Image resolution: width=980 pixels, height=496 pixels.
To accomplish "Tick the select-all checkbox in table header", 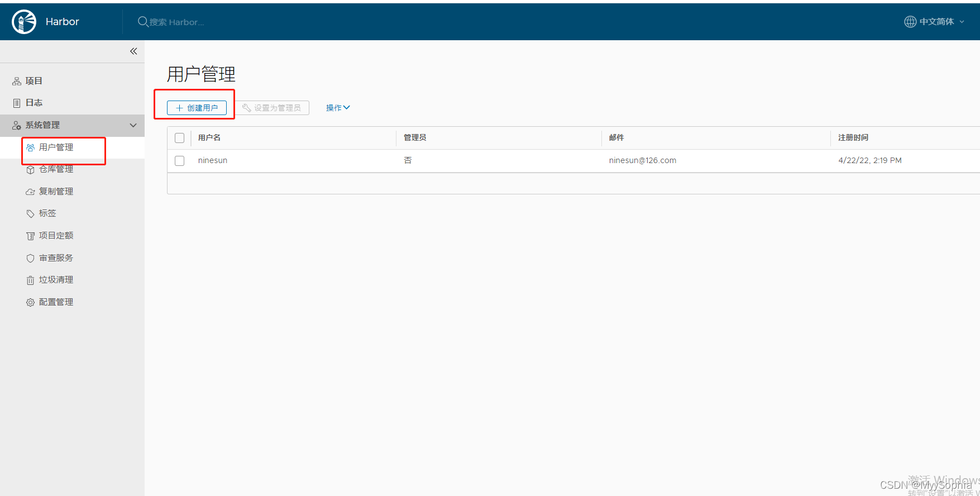I will pyautogui.click(x=179, y=138).
